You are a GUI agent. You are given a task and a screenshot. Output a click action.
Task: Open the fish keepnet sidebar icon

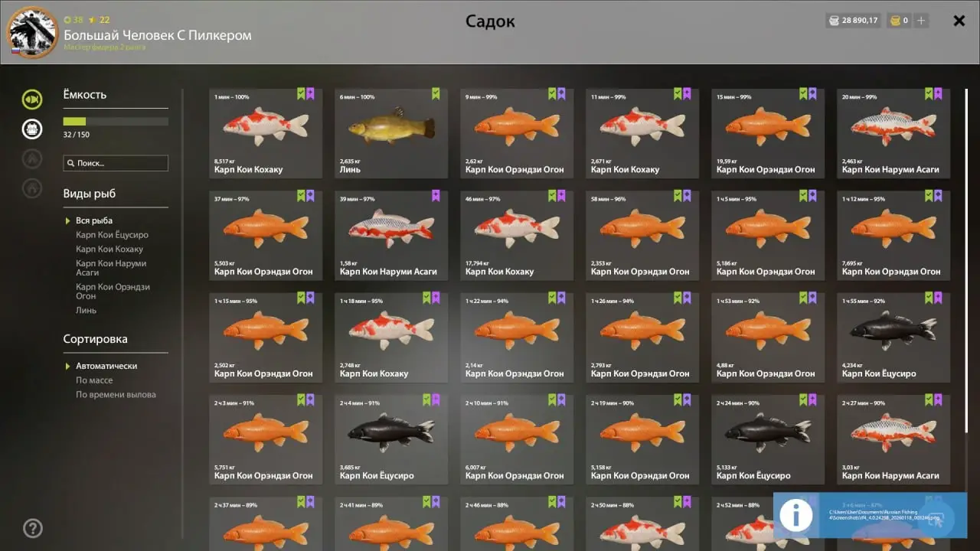click(32, 99)
